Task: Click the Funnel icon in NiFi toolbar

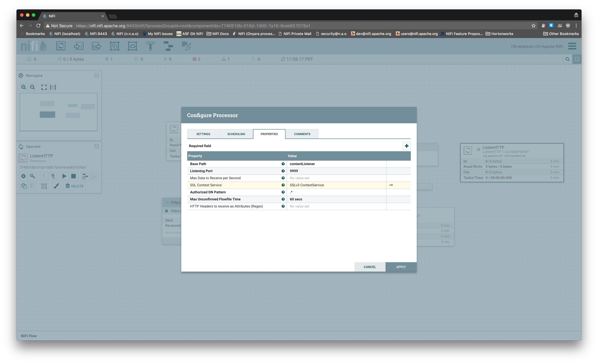Action: pos(150,46)
